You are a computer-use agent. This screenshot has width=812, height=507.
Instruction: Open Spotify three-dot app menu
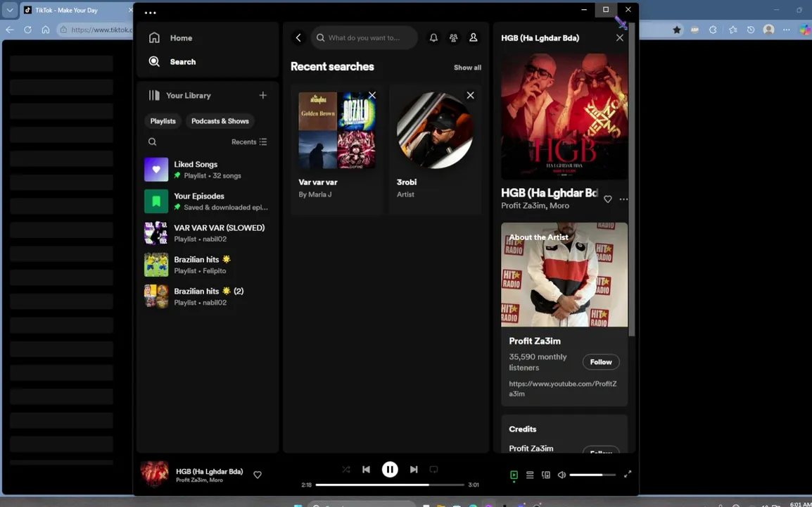[x=150, y=13]
